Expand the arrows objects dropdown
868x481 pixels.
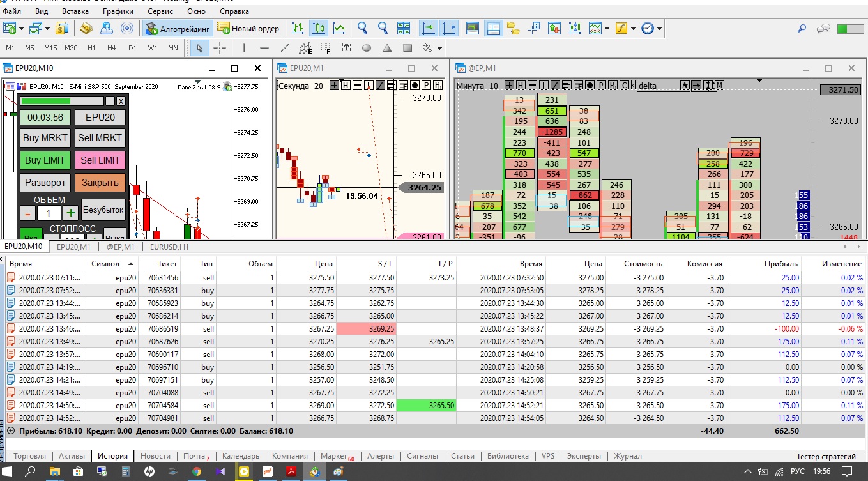tap(439, 48)
